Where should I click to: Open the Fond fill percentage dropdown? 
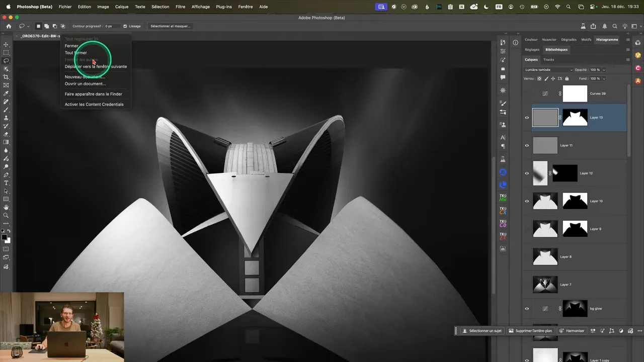click(x=604, y=78)
